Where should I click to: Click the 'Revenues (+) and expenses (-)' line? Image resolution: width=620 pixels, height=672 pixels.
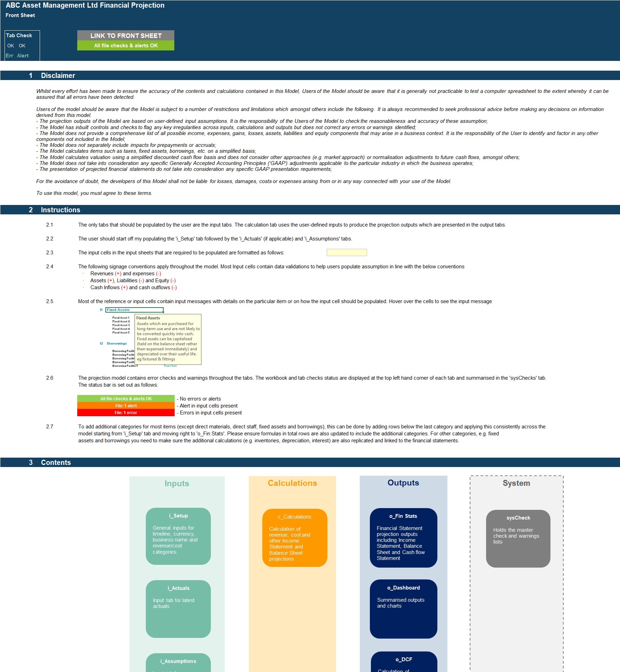click(x=126, y=274)
